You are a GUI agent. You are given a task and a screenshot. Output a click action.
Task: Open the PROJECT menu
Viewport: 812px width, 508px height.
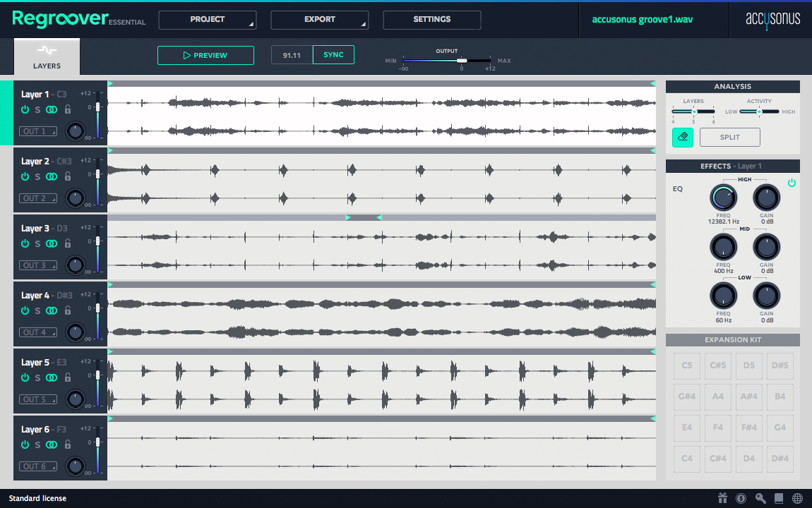click(207, 20)
